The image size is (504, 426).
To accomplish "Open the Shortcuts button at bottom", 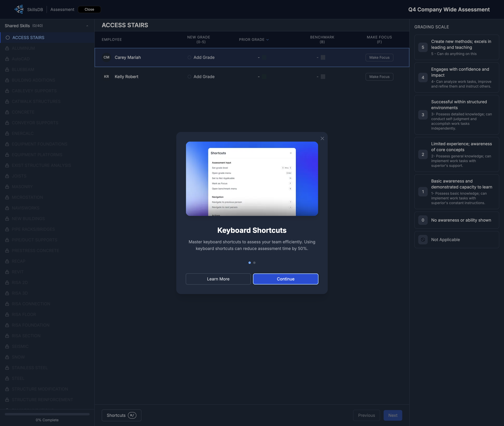I will (121, 415).
